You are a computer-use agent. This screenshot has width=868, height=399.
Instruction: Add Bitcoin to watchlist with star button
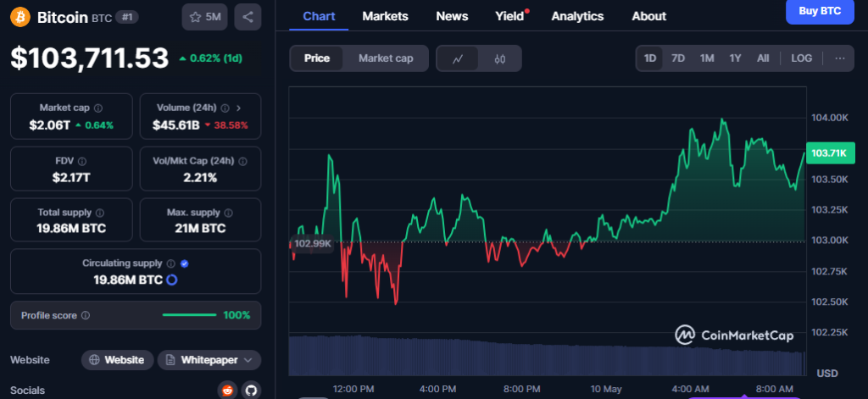click(x=204, y=17)
